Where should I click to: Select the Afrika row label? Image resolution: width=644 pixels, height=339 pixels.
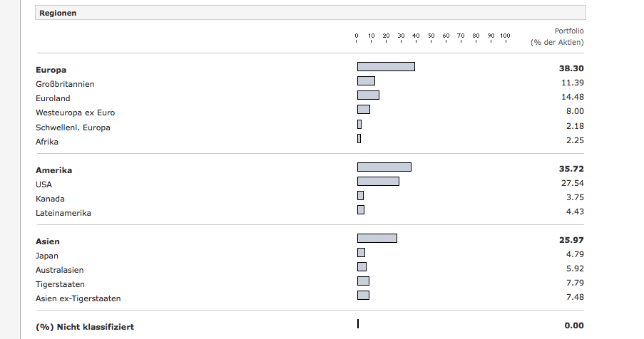(x=47, y=141)
